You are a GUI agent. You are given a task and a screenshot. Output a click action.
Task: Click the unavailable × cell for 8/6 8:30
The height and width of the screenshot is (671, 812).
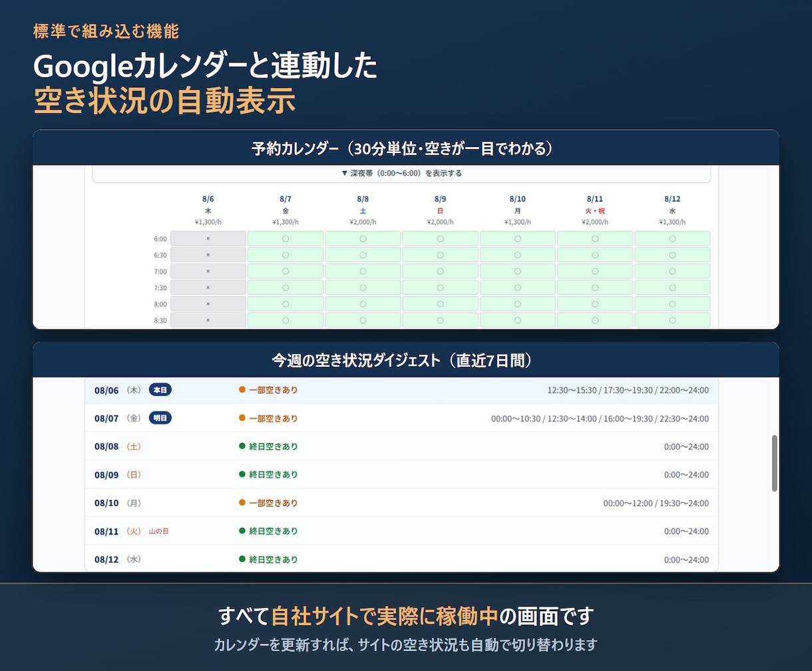coord(208,320)
